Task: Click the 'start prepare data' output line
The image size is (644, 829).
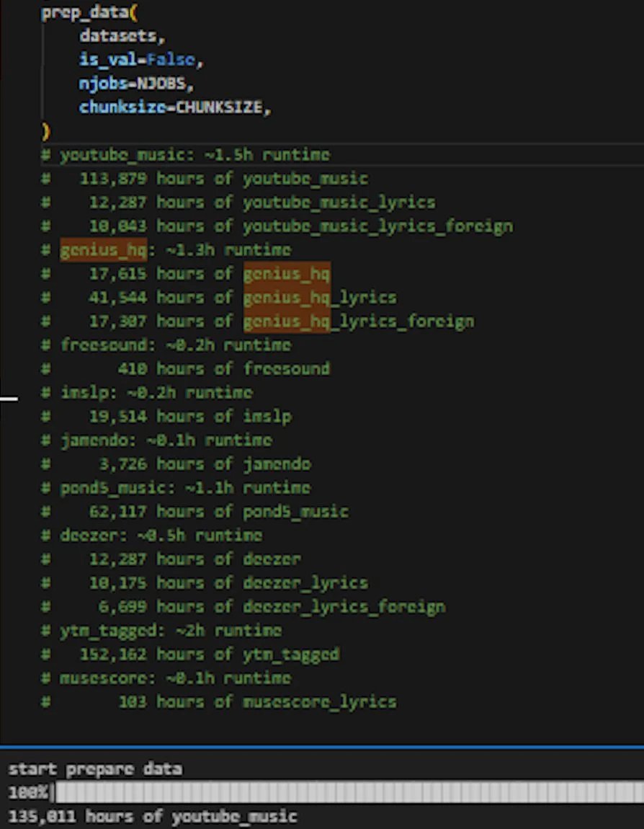Action: (95, 768)
